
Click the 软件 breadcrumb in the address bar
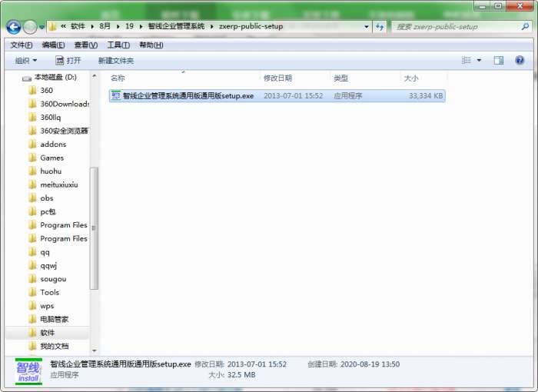point(78,26)
